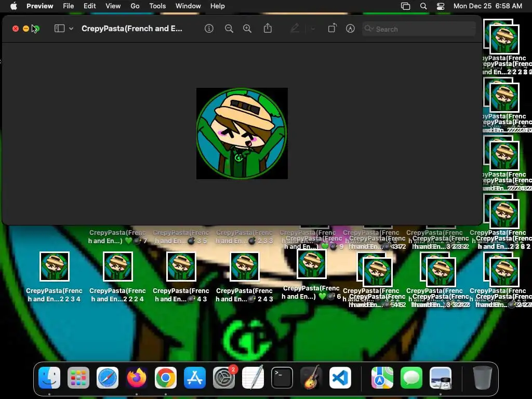Image resolution: width=532 pixels, height=399 pixels.
Task: Expand the Highlight color dropdown arrow
Action: coord(313,29)
